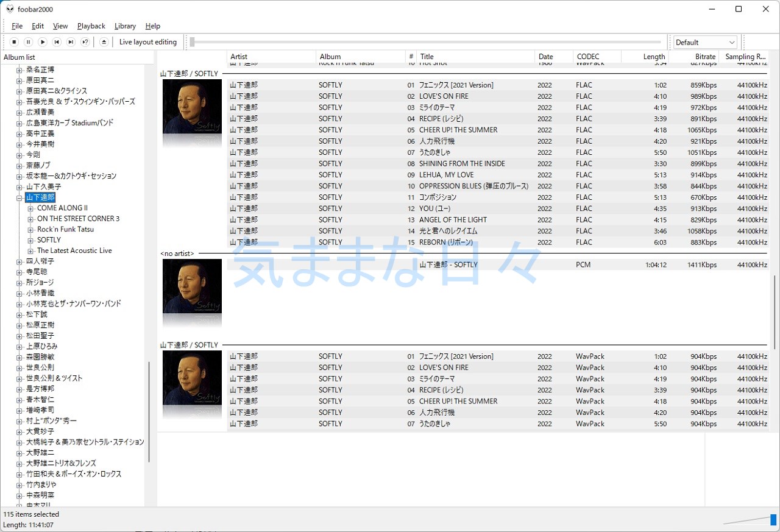
Task: Play a random track
Action: (85, 42)
